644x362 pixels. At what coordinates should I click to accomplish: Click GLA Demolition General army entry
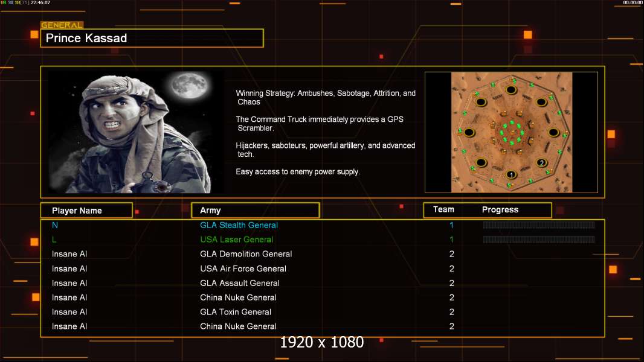point(246,254)
